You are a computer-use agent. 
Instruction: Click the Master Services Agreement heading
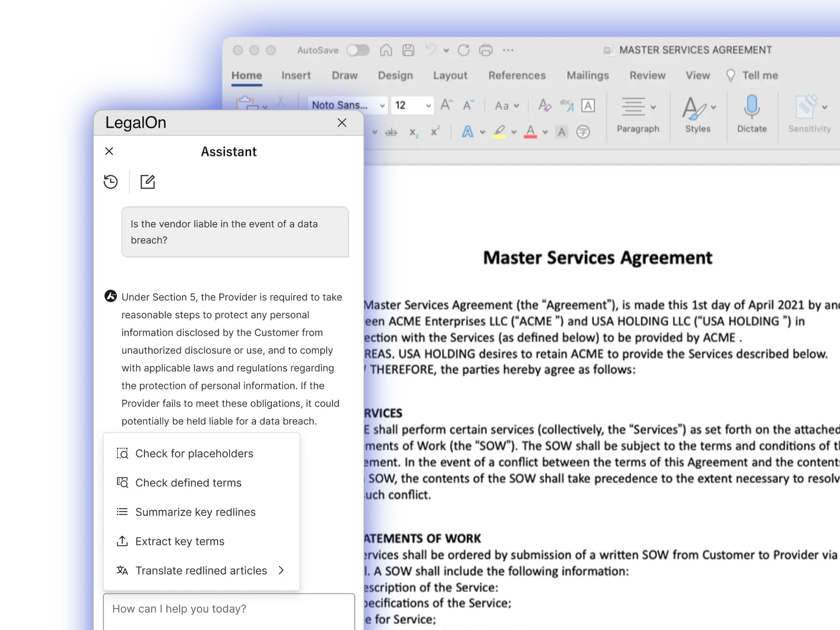pos(598,258)
